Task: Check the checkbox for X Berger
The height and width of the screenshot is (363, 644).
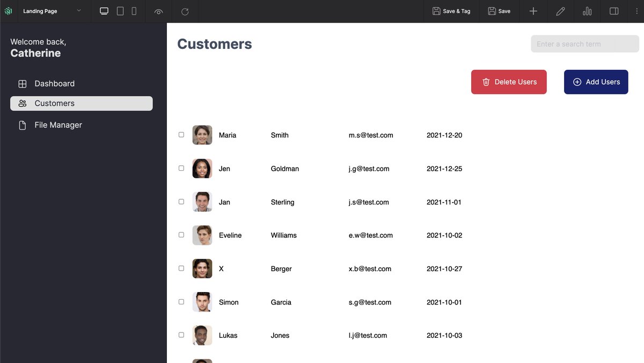Action: [x=181, y=268]
